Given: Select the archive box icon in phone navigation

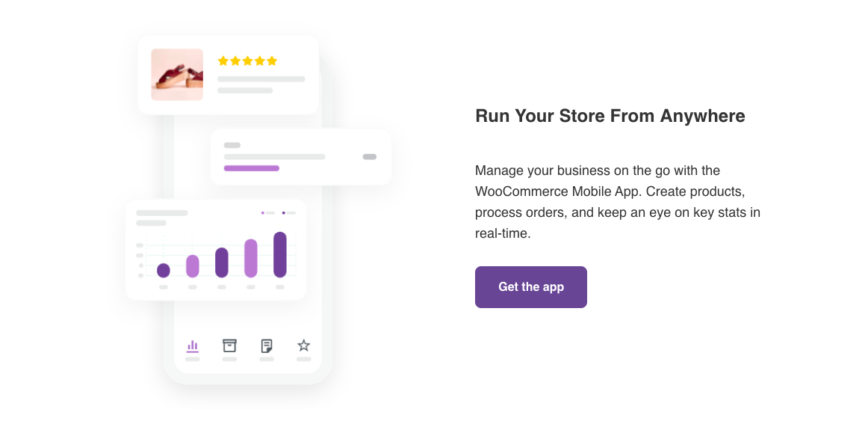Looking at the screenshot, I should 229,345.
